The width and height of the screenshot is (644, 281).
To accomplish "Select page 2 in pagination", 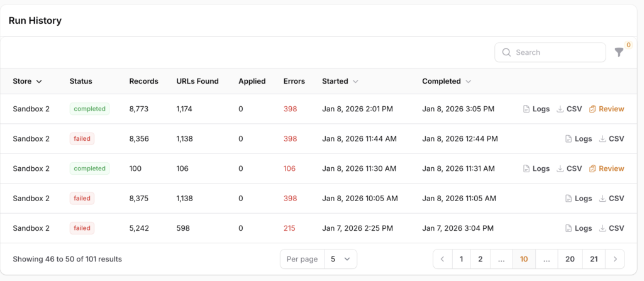I will pos(480,259).
